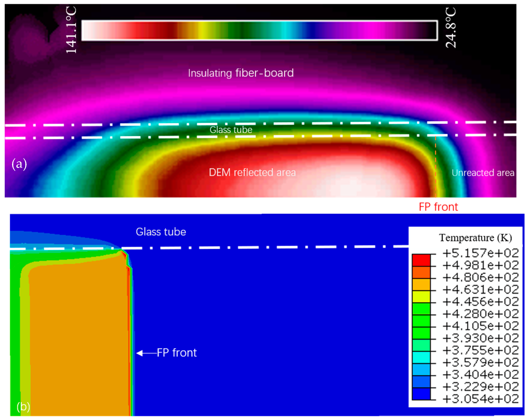Click the yellow swatch in the temperature legend
This screenshot has width=529, height=420.
[421, 297]
